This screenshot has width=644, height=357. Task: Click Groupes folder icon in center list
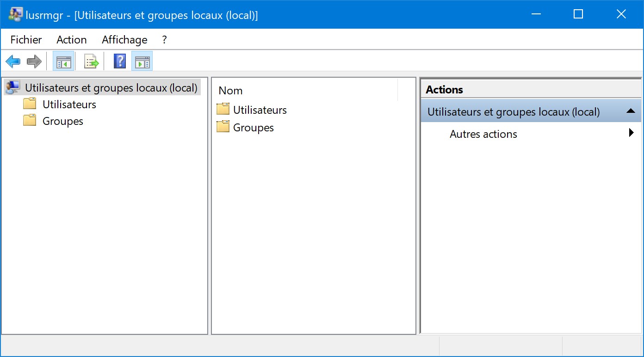(x=223, y=127)
